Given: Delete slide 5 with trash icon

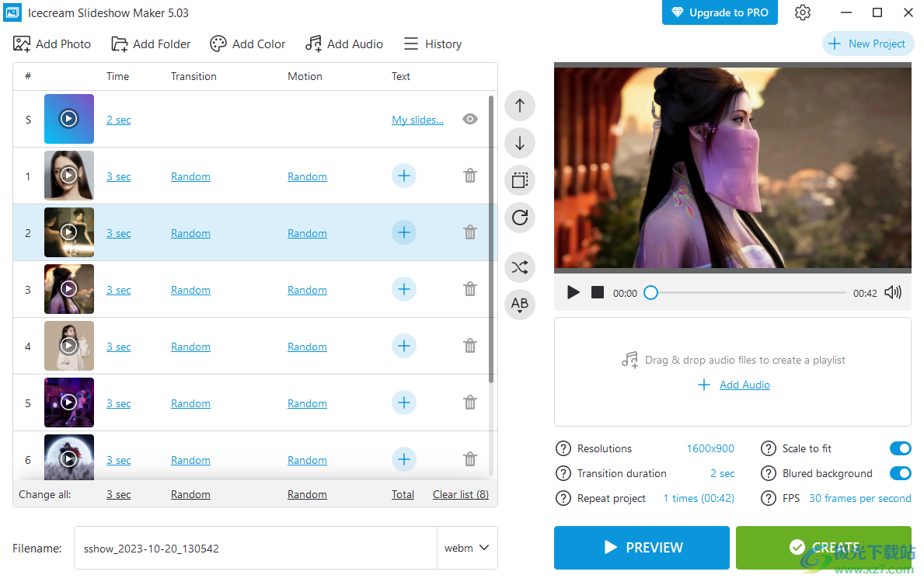Looking at the screenshot, I should click(469, 403).
